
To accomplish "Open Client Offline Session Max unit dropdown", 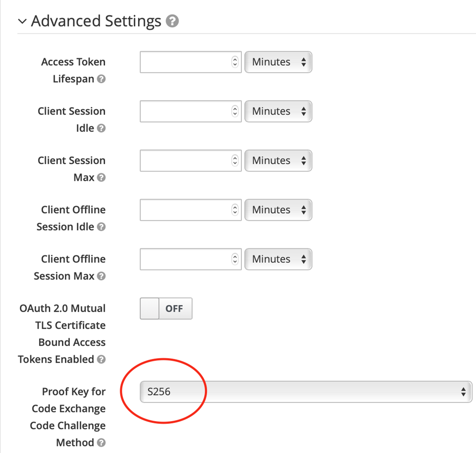I will 278,259.
